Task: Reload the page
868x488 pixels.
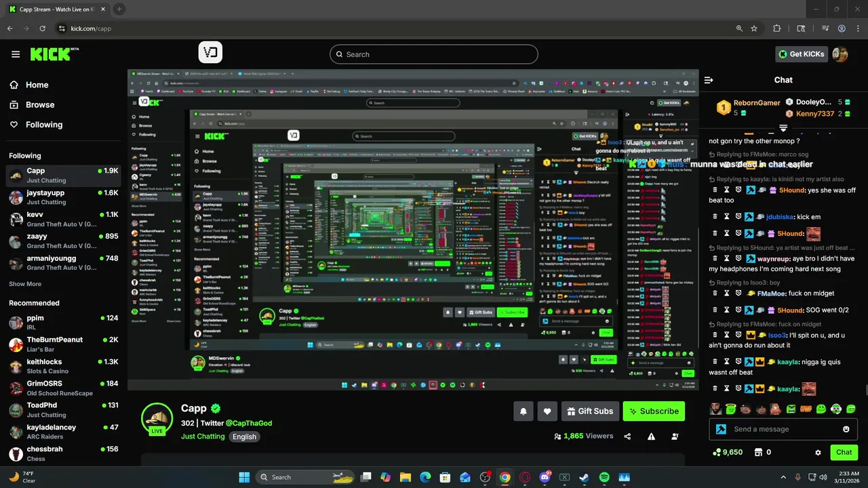Action: click(42, 28)
